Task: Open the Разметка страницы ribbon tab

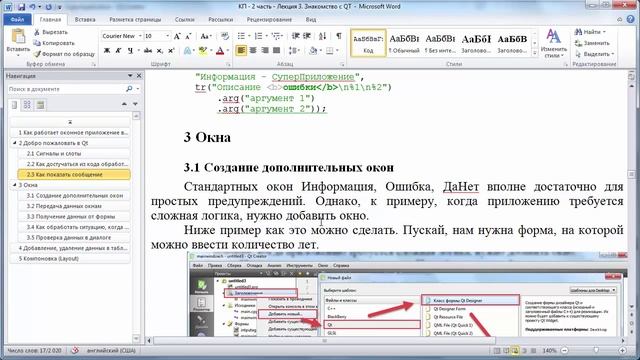Action: pyautogui.click(x=135, y=19)
